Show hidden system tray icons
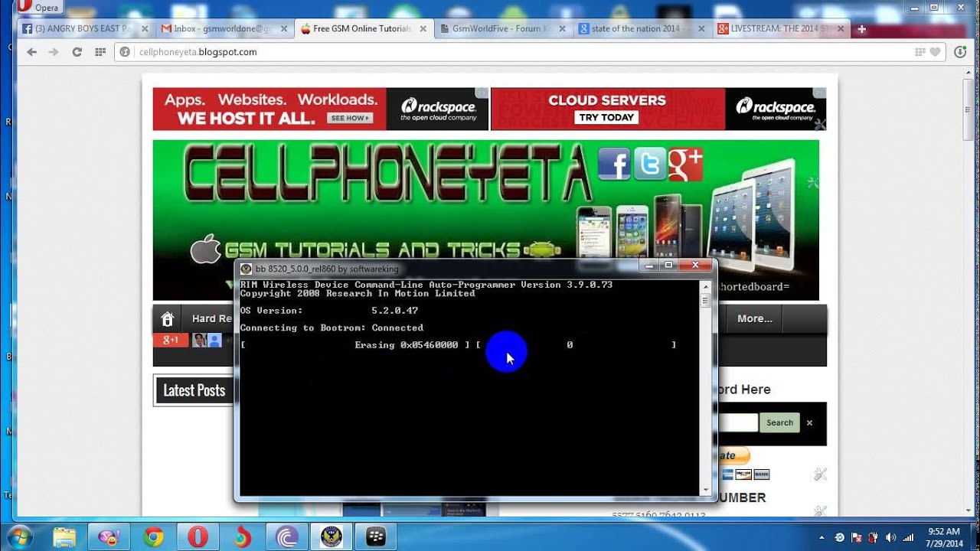Screen dimensions: 980x551 pyautogui.click(x=822, y=537)
